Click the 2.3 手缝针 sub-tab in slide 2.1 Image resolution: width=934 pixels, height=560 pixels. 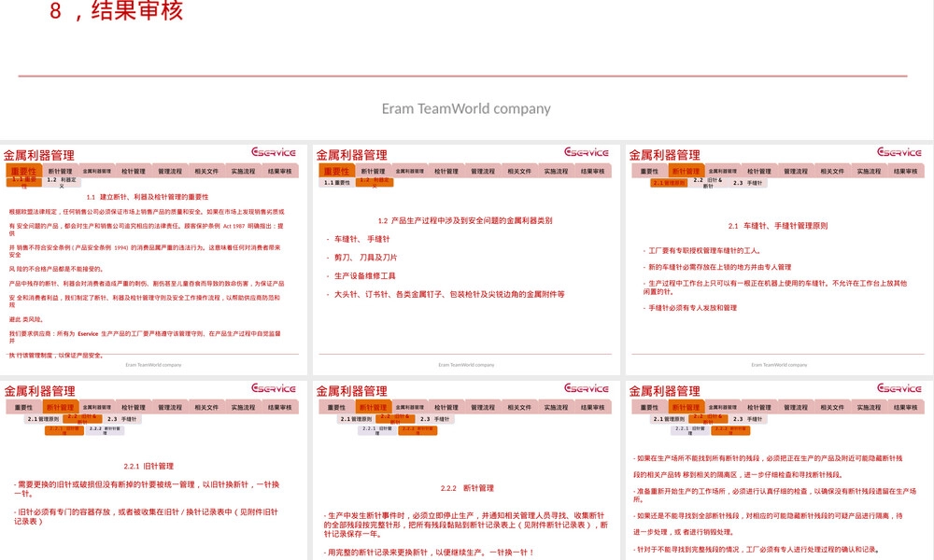[x=747, y=183]
